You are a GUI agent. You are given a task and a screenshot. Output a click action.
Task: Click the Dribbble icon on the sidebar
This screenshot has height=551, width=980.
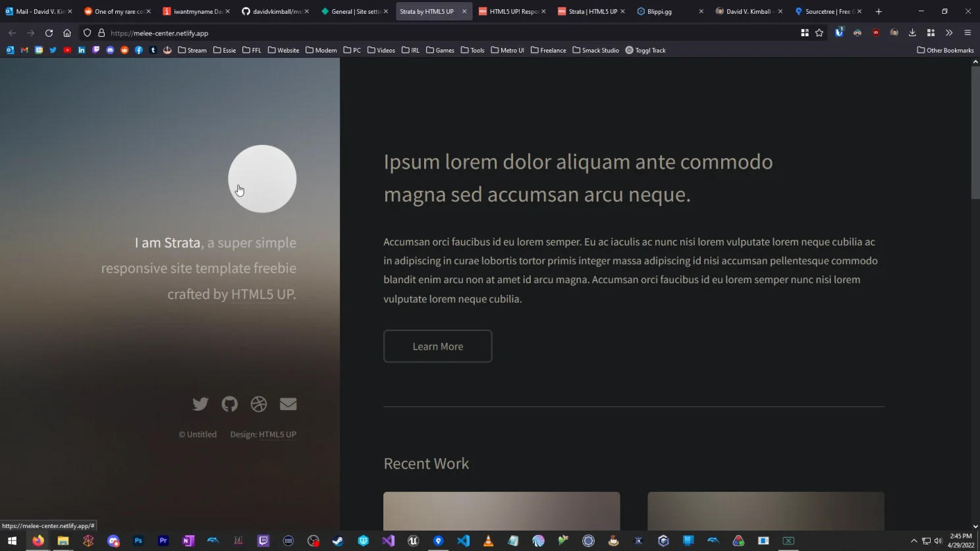(x=258, y=404)
